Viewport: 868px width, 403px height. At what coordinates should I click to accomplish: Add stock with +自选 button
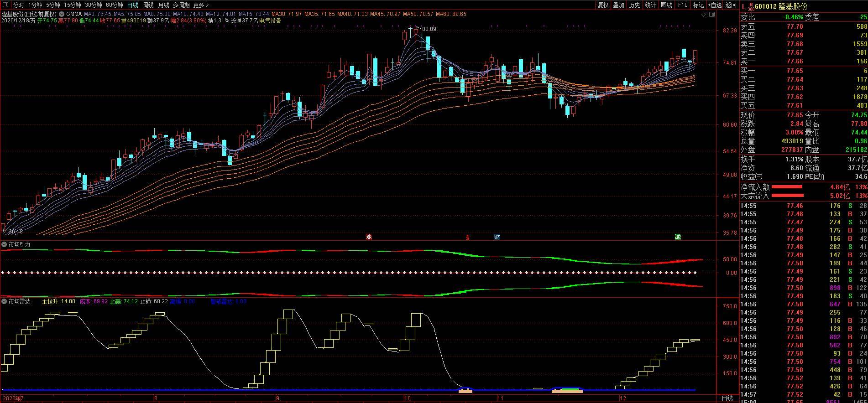(715, 5)
